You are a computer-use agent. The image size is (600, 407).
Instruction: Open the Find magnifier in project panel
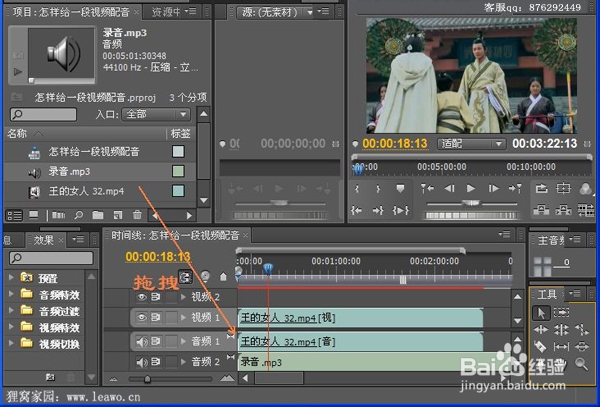tap(79, 215)
